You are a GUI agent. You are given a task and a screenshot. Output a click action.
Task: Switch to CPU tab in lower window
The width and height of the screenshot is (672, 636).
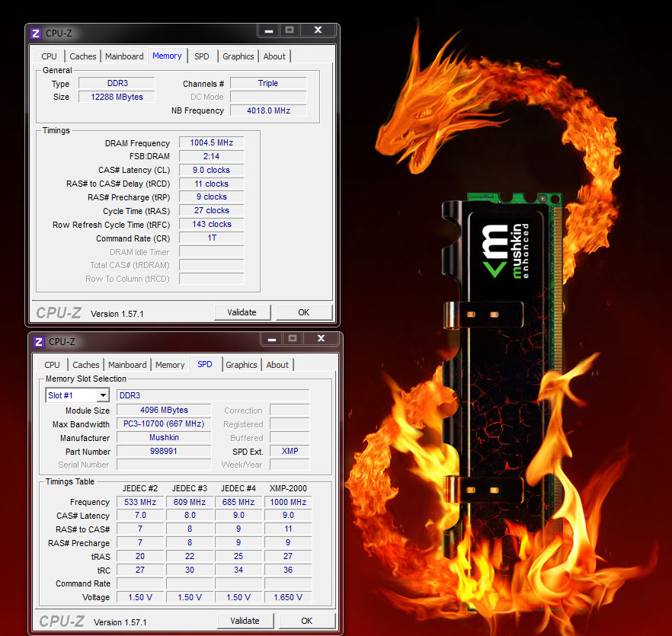(52, 365)
